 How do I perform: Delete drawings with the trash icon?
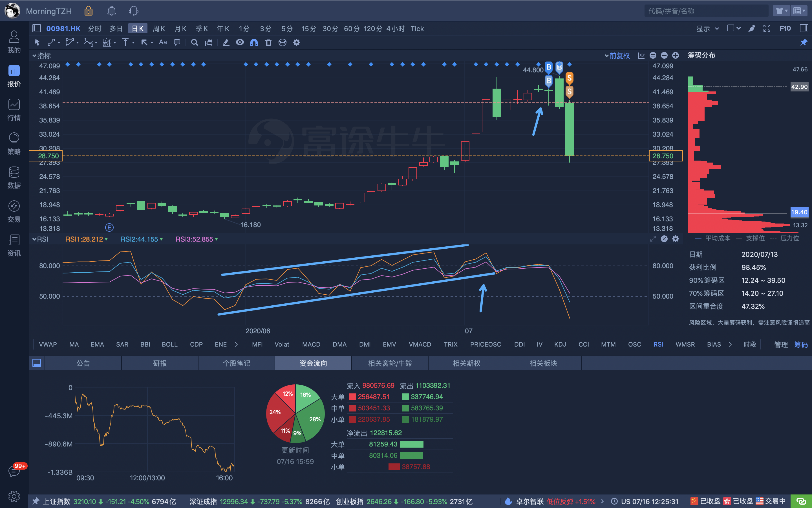(268, 42)
